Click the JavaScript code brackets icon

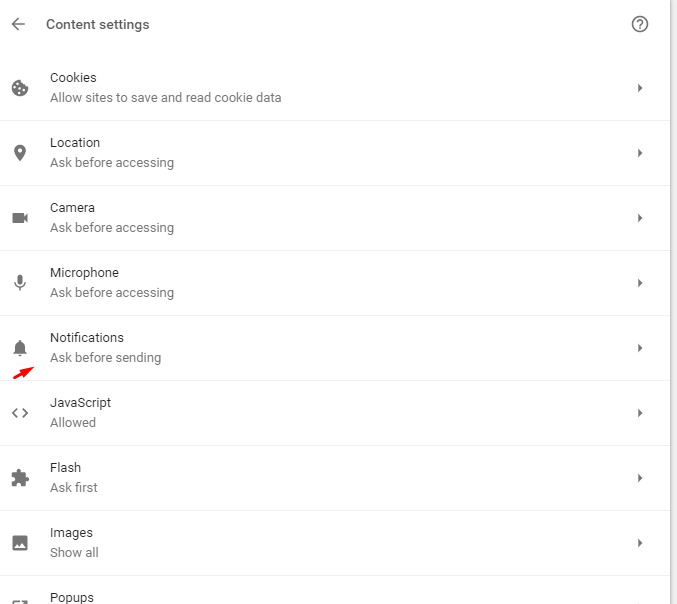coord(20,413)
